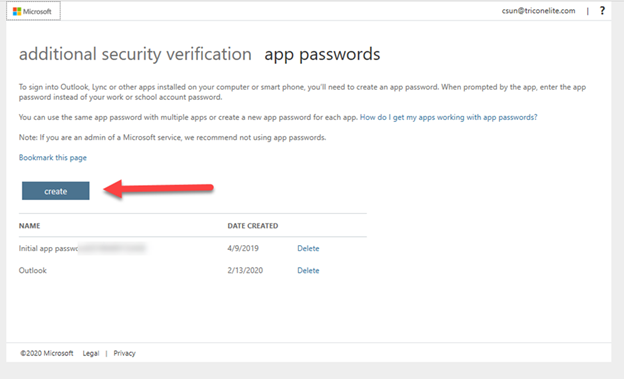Viewport: 624px width, 379px height.
Task: Click the DATE CREATED column header
Action: (253, 226)
